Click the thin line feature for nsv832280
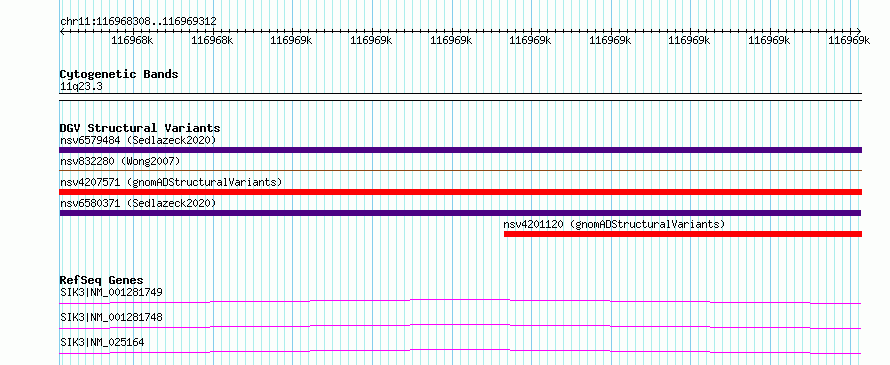The width and height of the screenshot is (890, 365). pyautogui.click(x=460, y=170)
